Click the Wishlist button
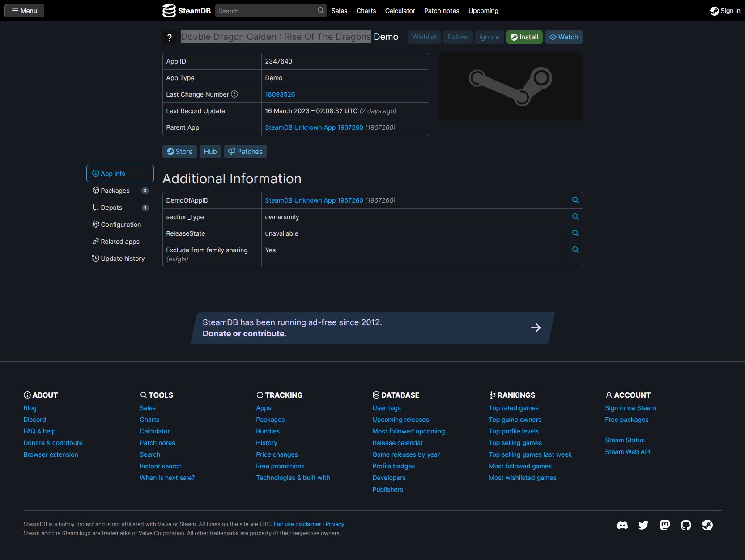Viewport: 745px width, 560px height. [x=424, y=37]
